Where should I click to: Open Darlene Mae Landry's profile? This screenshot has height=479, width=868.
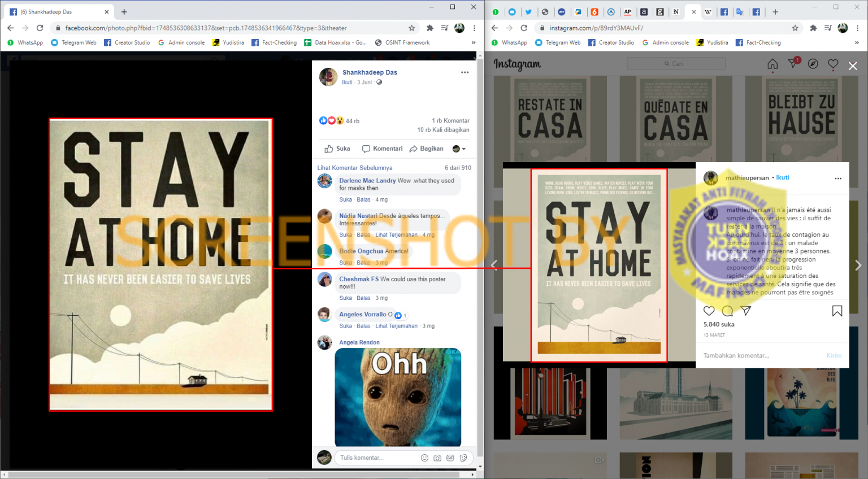(367, 181)
